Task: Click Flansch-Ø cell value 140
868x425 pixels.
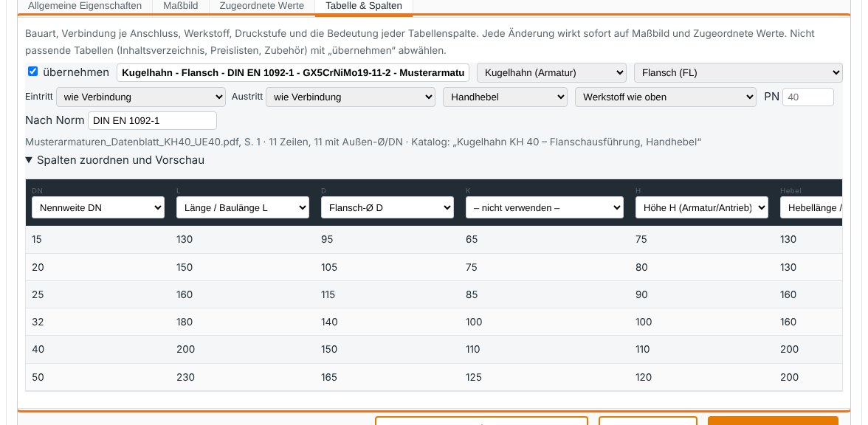Action: pyautogui.click(x=329, y=322)
